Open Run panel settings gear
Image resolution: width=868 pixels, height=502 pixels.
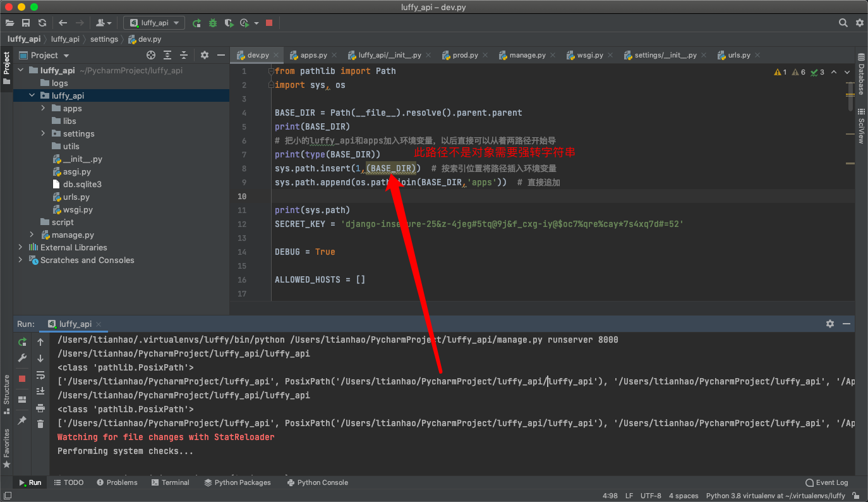[x=830, y=324]
